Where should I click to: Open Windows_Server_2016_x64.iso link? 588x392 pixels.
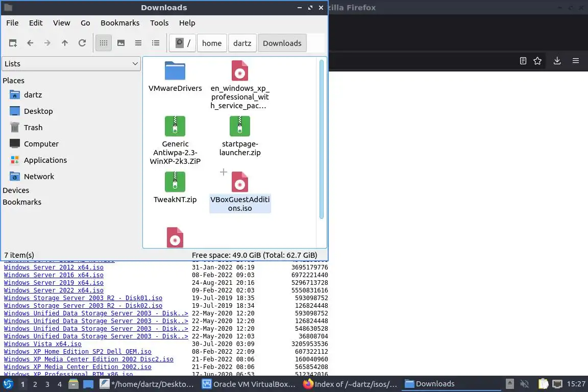tap(54, 275)
